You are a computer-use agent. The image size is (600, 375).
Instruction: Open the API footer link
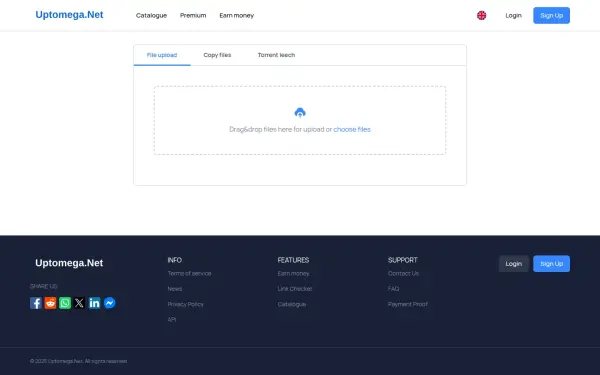pos(172,320)
